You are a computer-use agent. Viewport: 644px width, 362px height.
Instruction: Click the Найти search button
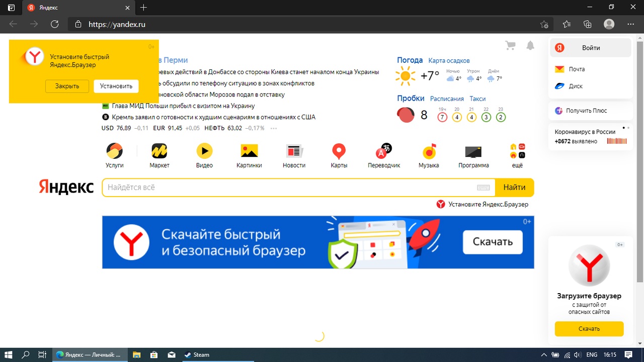[515, 188]
